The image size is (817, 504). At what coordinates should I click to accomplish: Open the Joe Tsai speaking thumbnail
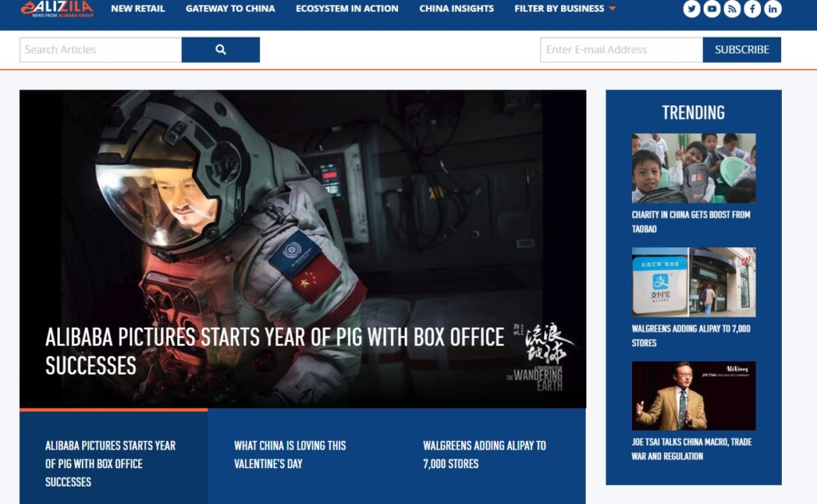(693, 396)
